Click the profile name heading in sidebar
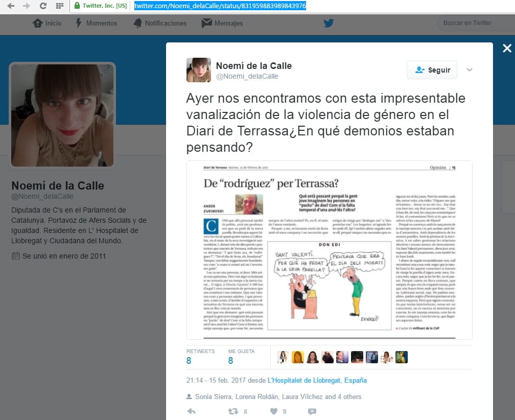This screenshot has width=515, height=420. tap(58, 186)
